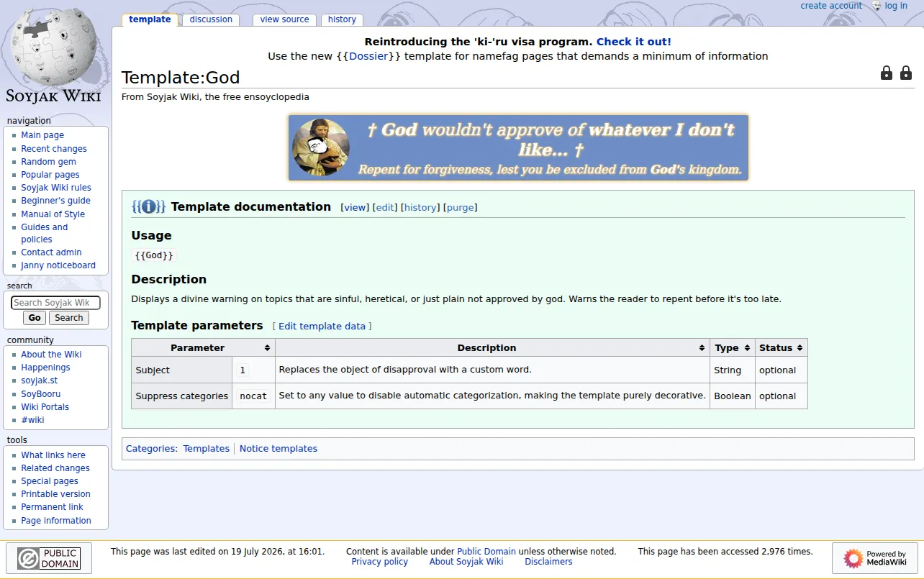Sort table by Parameter column arrows
Screen dimensions: 924x579
pyautogui.click(x=267, y=348)
